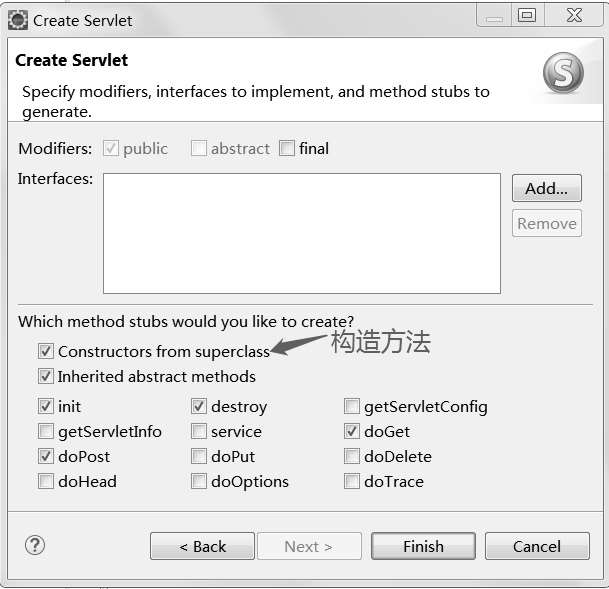
Task: Close the Create Servlet dialog
Action: pyautogui.click(x=575, y=15)
